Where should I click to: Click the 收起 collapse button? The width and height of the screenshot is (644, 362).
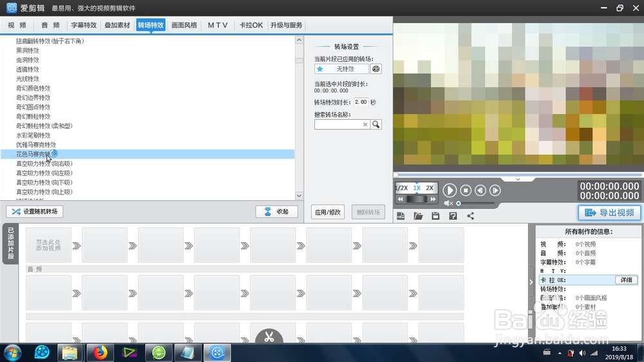pos(276,211)
